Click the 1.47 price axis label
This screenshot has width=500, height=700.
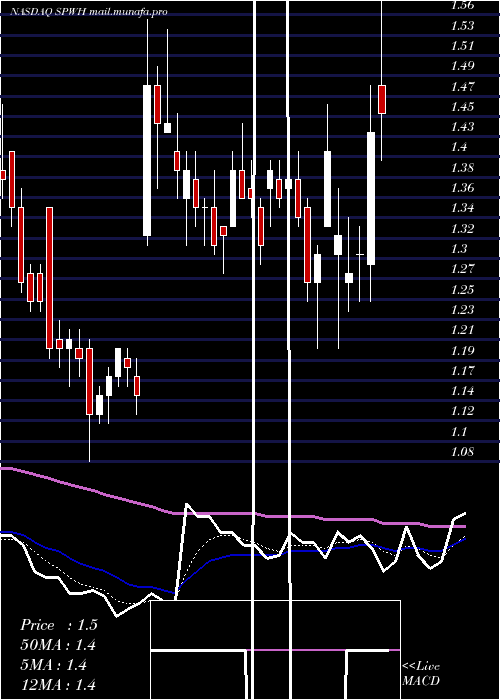[x=462, y=86]
